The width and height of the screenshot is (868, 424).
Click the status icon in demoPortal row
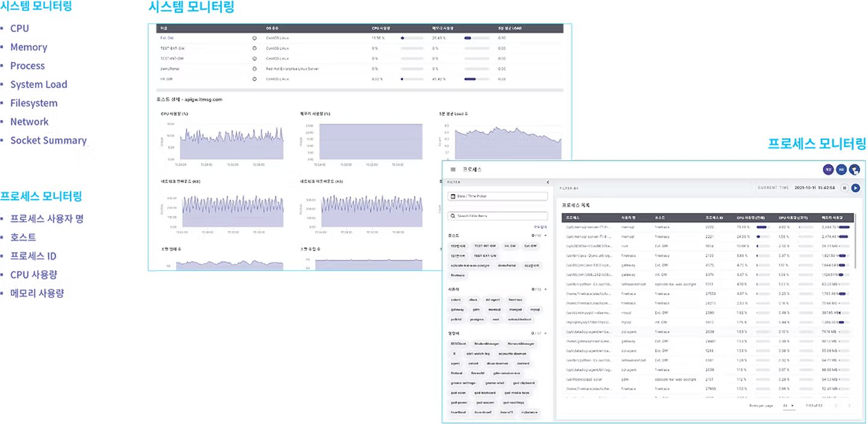pos(254,69)
